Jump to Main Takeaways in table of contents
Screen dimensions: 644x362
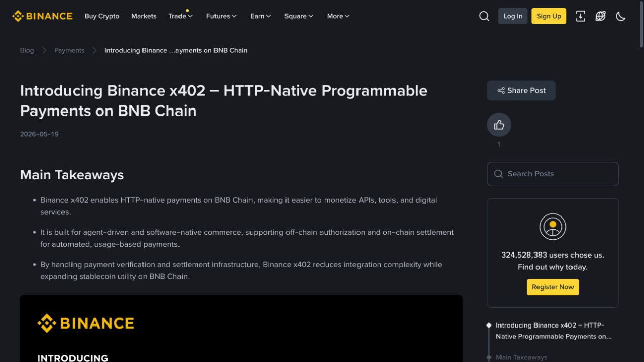(x=521, y=357)
